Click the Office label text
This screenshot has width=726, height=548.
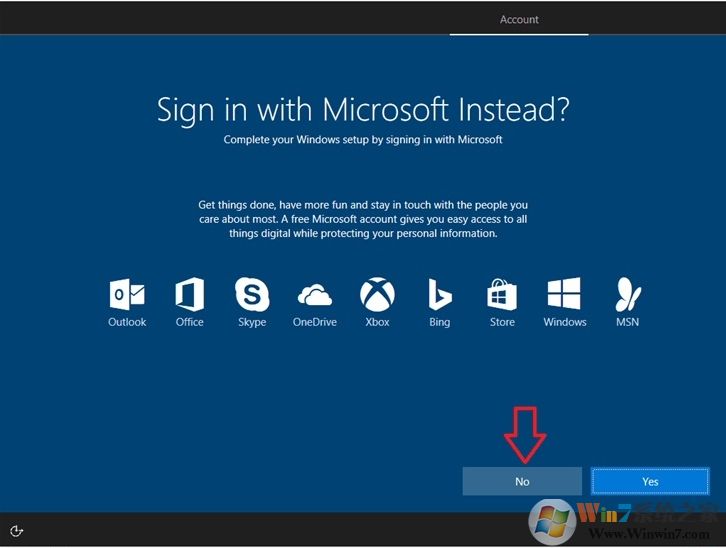pos(189,322)
